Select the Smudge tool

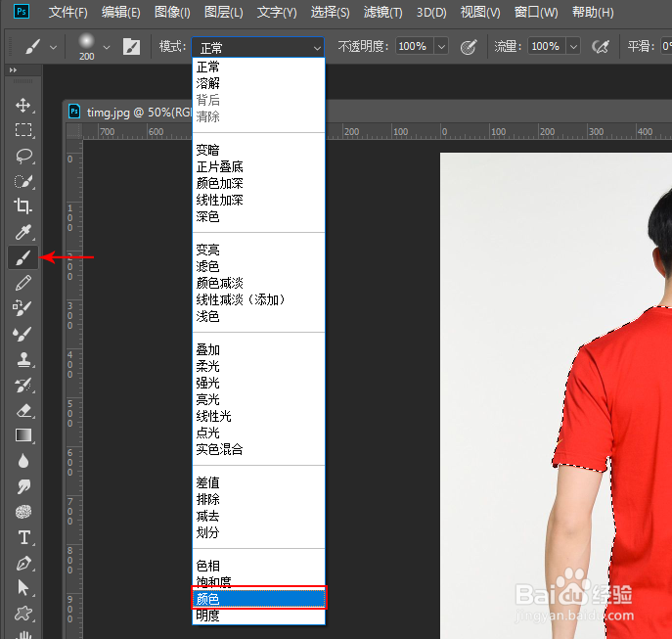23,486
